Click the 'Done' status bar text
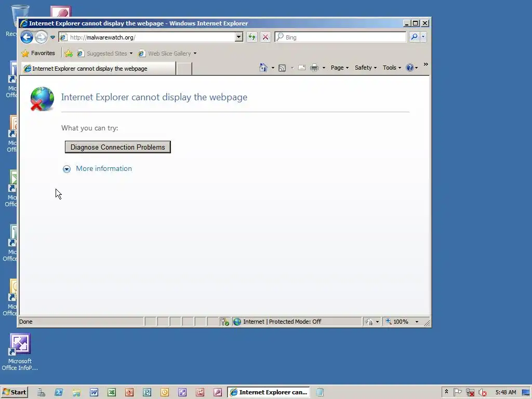This screenshot has width=532, height=399. click(x=26, y=322)
